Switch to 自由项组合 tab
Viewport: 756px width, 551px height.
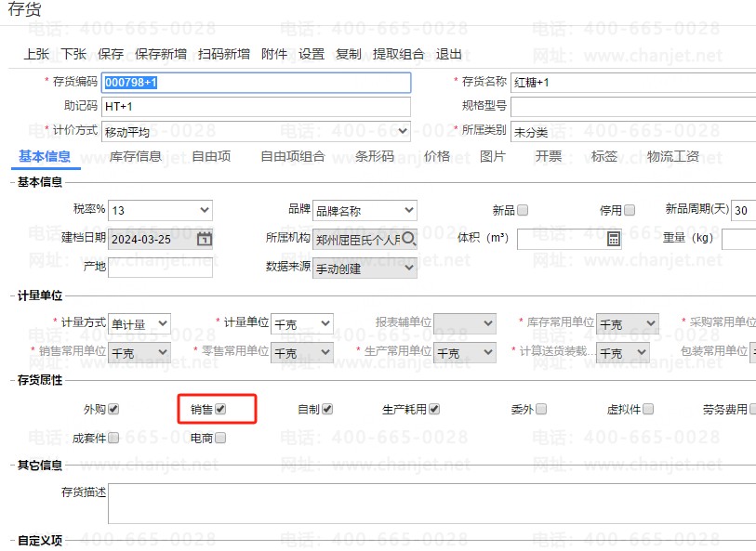point(293,156)
